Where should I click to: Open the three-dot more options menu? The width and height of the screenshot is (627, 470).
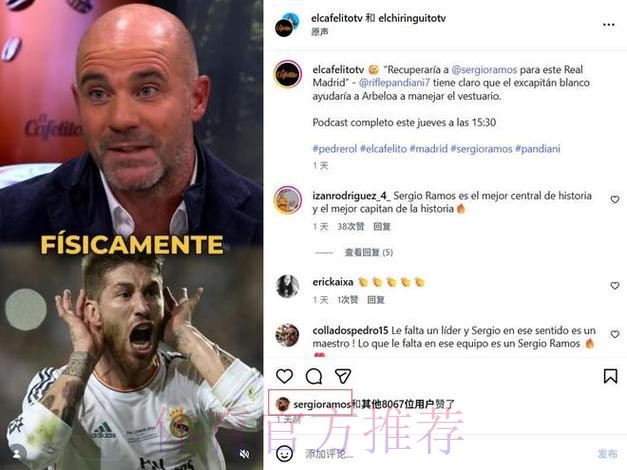coord(608,25)
